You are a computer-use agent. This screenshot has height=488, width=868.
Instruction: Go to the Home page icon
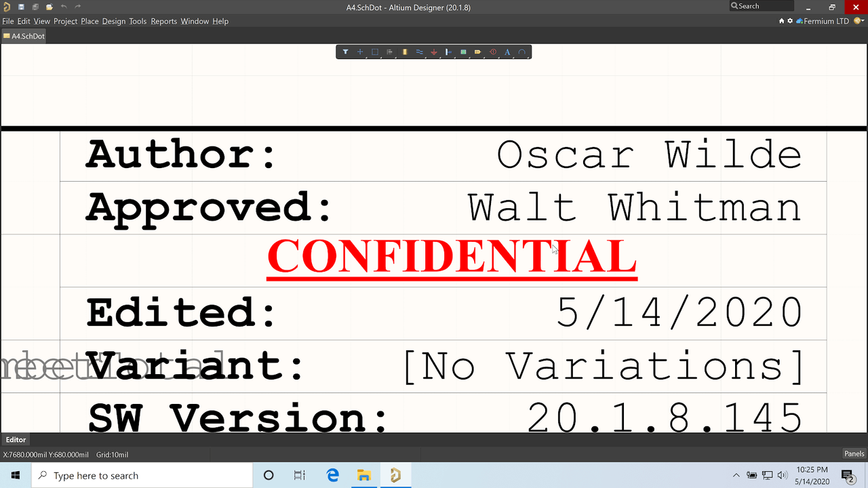tap(782, 21)
